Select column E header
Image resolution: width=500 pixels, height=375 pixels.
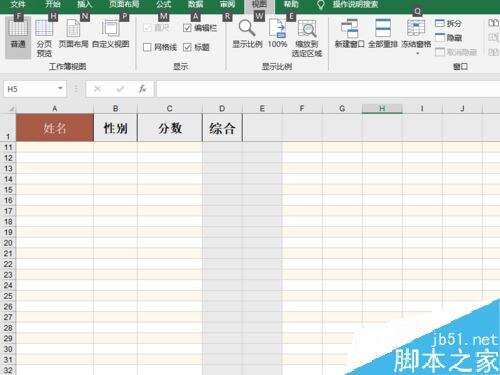pyautogui.click(x=262, y=109)
